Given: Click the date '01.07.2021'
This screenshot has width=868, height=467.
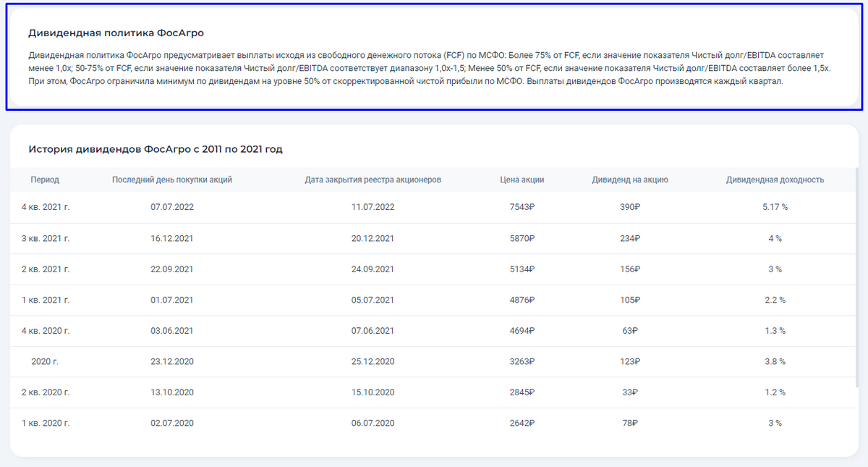Looking at the screenshot, I should (172, 300).
